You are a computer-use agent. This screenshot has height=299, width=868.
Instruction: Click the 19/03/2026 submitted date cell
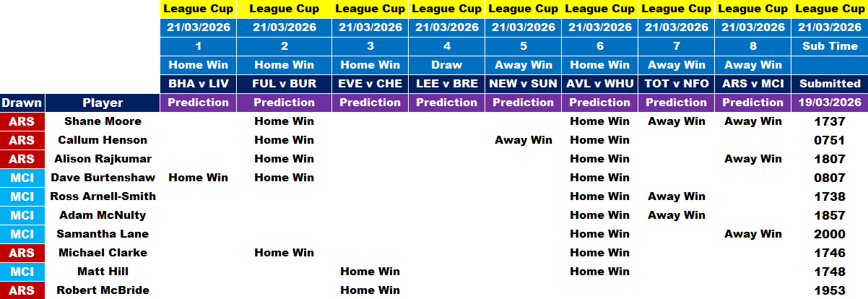pyautogui.click(x=829, y=103)
